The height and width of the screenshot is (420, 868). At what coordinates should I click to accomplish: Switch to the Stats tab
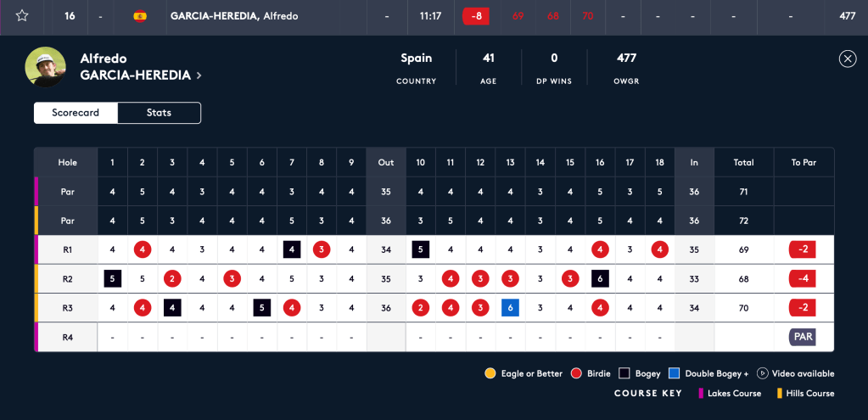159,113
